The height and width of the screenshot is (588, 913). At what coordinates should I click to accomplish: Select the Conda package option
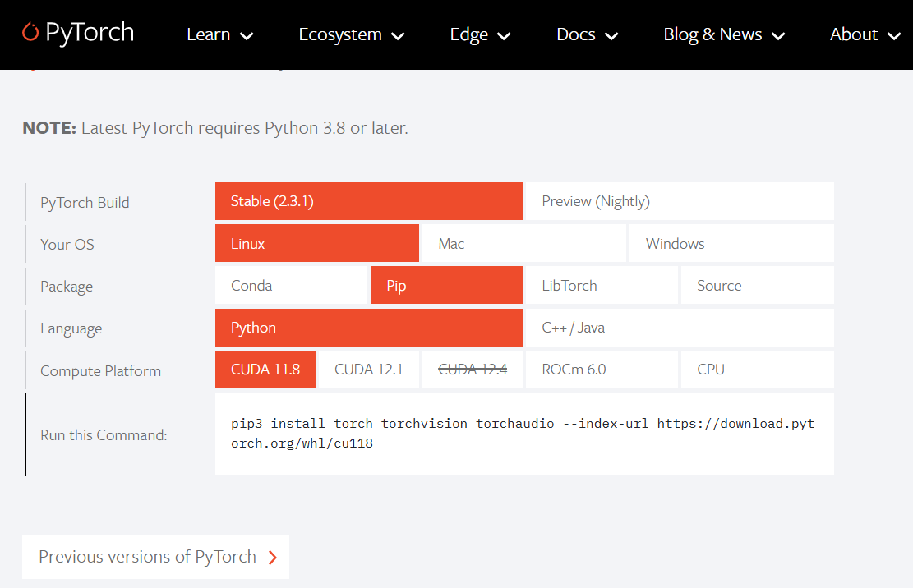tap(291, 285)
